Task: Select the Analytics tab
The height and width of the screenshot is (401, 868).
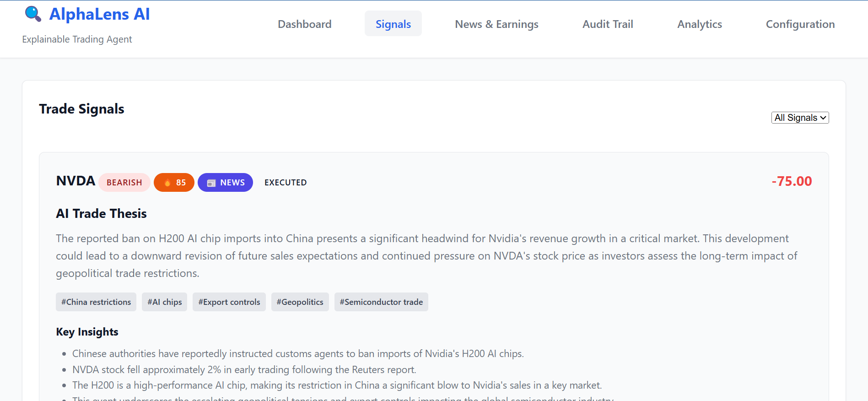Action: pyautogui.click(x=700, y=24)
